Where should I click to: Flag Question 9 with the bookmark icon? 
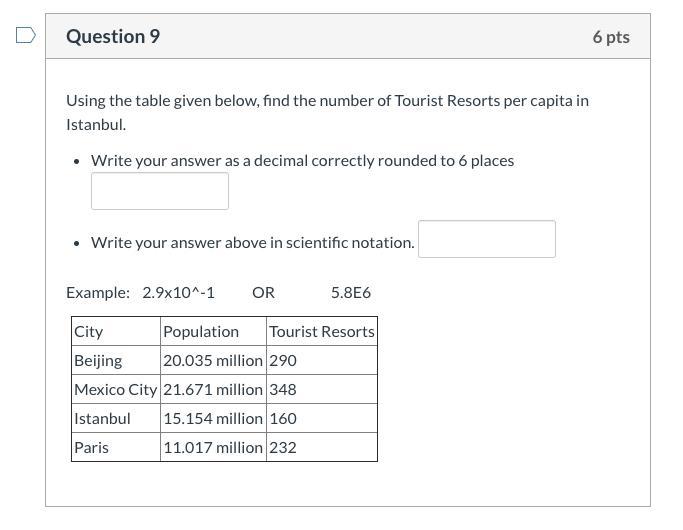click(x=26, y=36)
